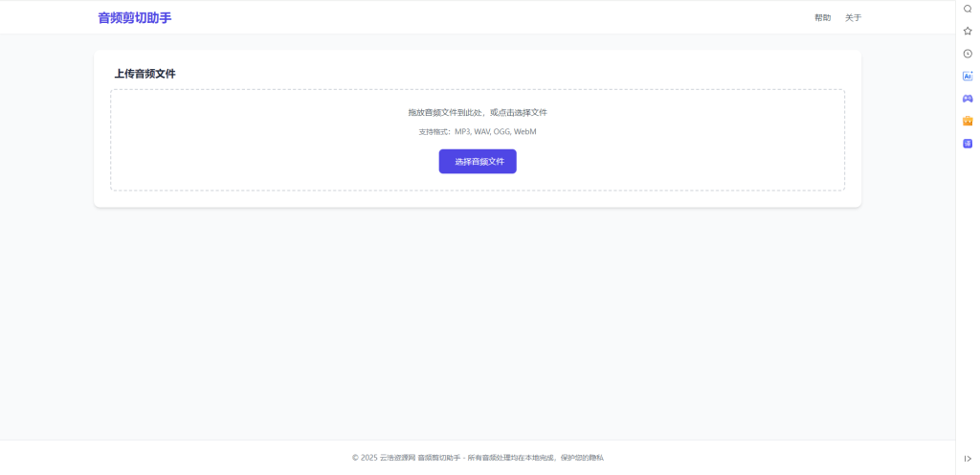
Task: Open the orange toolbox sidebar icon
Action: 968,122
